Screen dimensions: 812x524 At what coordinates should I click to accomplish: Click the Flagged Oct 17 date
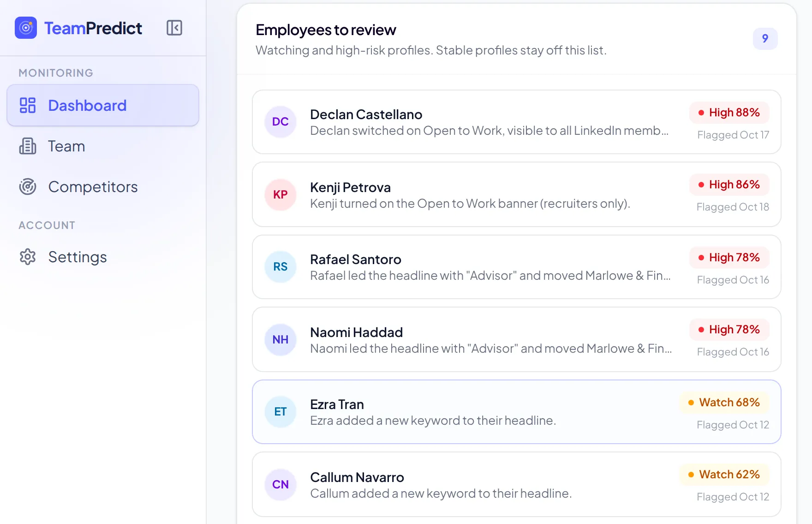point(733,135)
